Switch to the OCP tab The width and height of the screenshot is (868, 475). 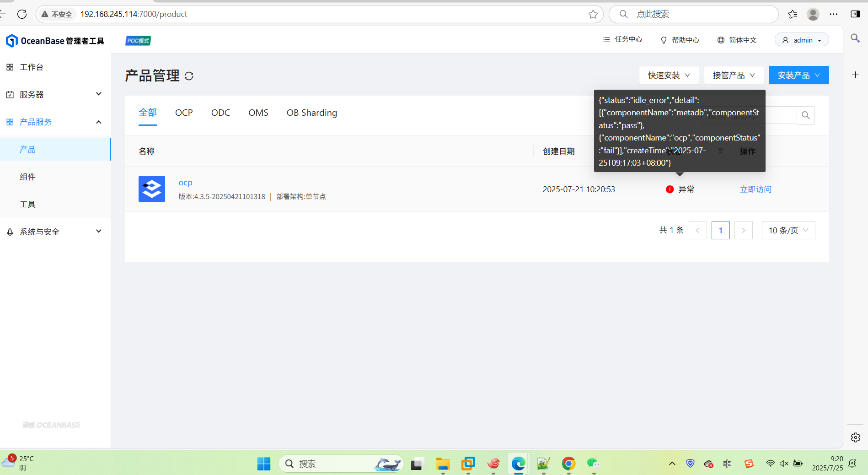coord(184,113)
